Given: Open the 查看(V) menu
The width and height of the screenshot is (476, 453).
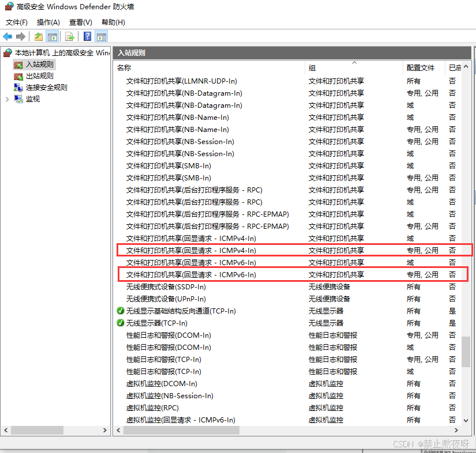Looking at the screenshot, I should click(x=80, y=22).
